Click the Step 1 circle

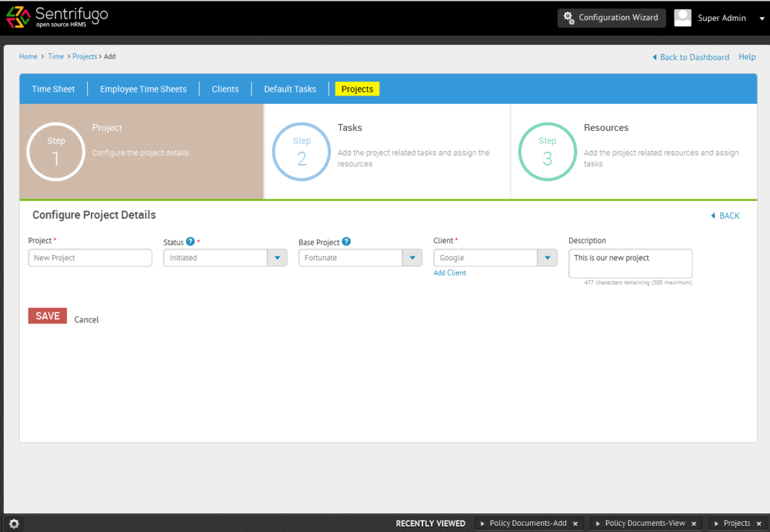(x=56, y=152)
